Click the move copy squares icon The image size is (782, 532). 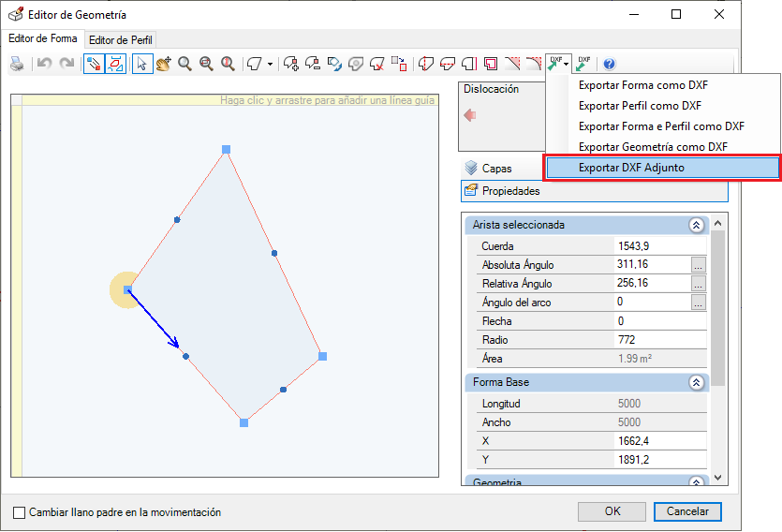pos(399,64)
